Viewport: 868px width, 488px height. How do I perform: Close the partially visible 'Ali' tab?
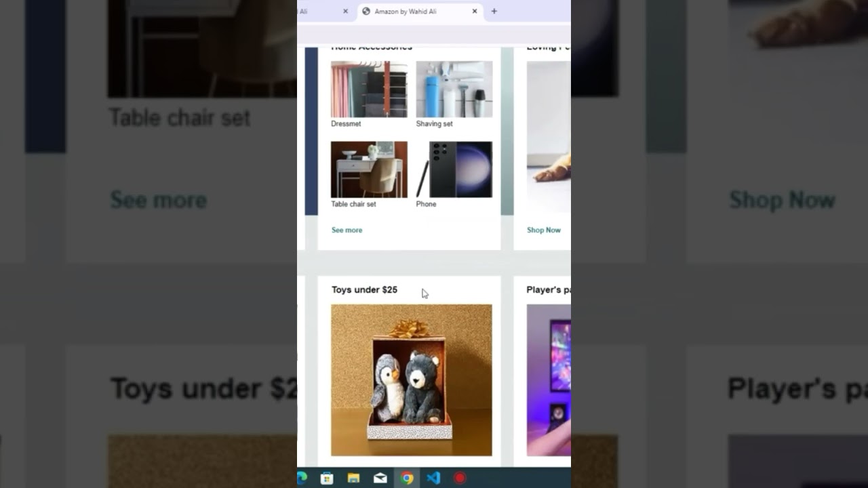(345, 11)
